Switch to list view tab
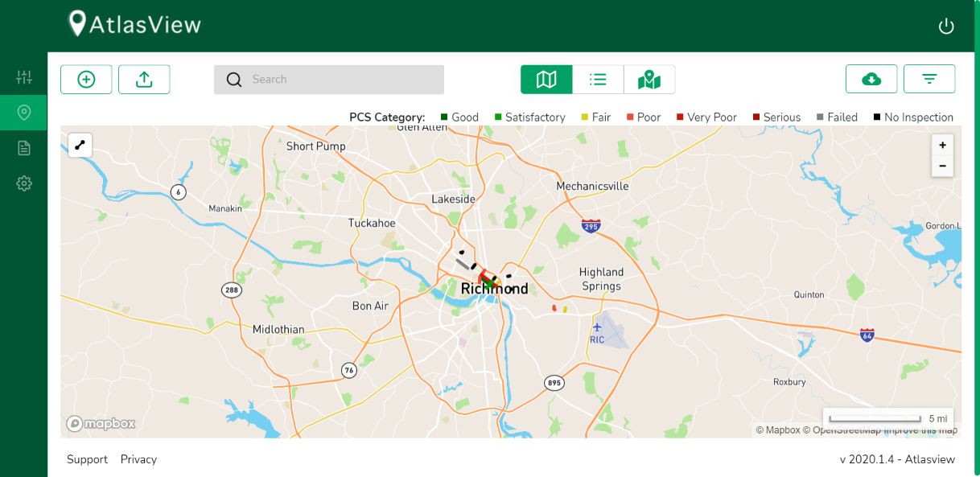 pos(598,79)
